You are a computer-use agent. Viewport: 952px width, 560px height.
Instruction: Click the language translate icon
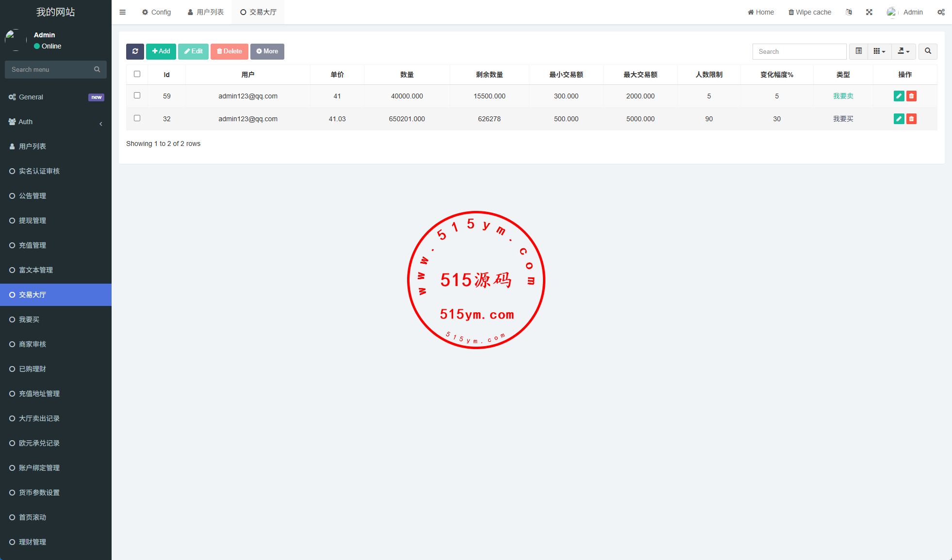point(849,12)
